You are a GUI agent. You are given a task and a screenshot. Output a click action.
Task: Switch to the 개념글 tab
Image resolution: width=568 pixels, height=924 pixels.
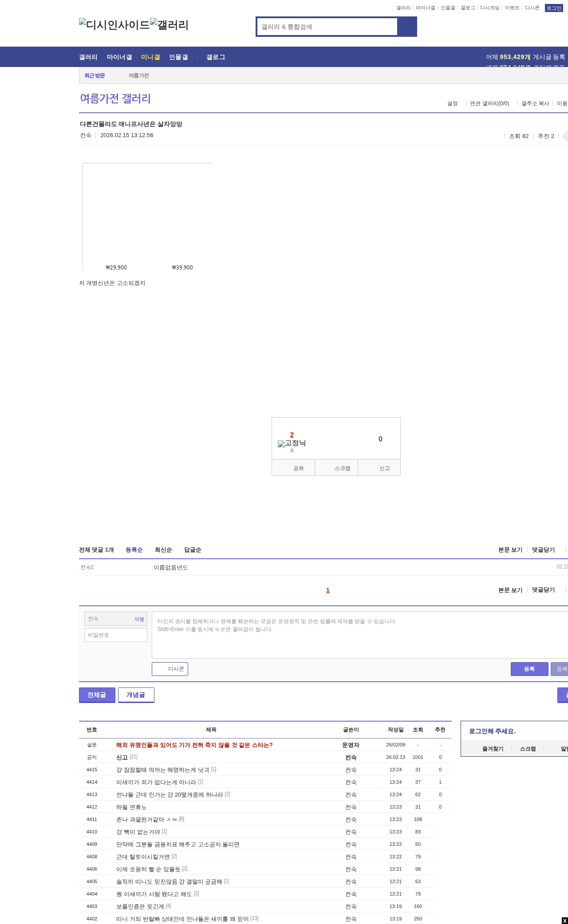coord(136,695)
